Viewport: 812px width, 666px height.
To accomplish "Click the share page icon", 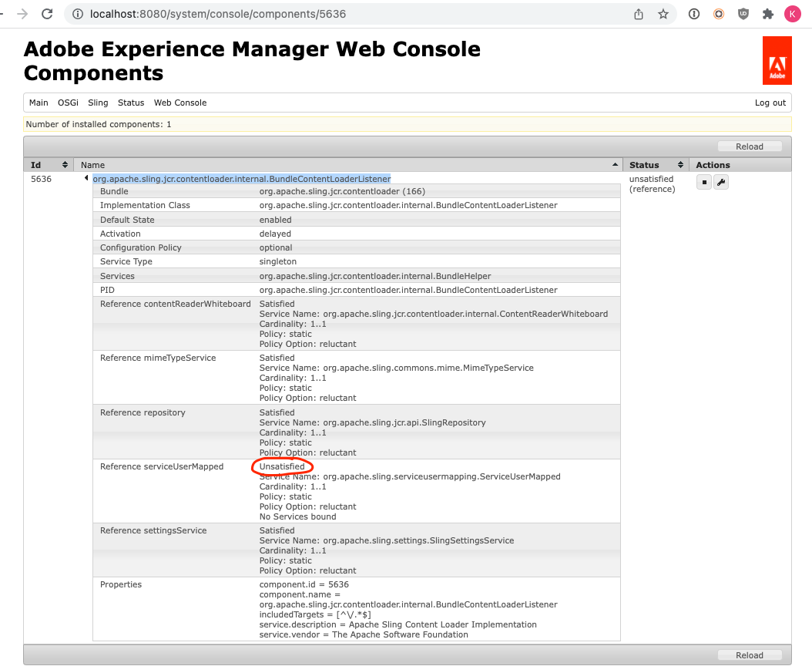I will (639, 14).
